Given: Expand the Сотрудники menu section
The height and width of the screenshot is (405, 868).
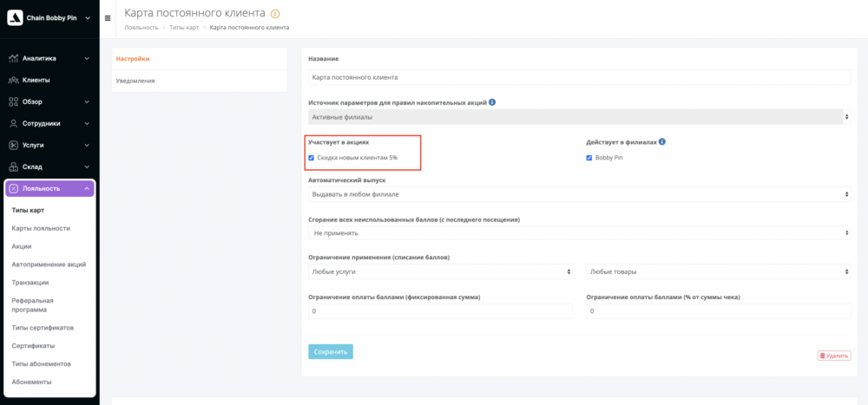Looking at the screenshot, I should pyautogui.click(x=87, y=123).
